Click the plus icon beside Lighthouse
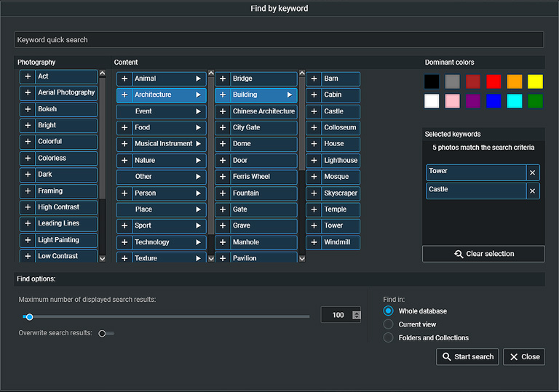 (314, 160)
